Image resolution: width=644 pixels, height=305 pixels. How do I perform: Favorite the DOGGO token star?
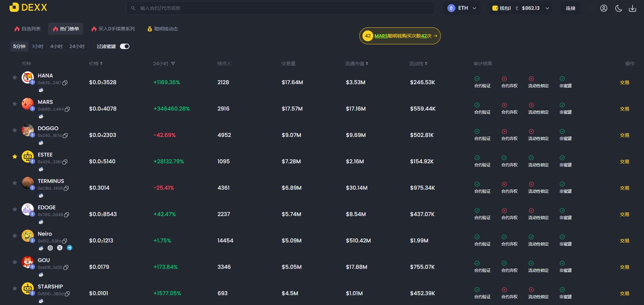15,130
